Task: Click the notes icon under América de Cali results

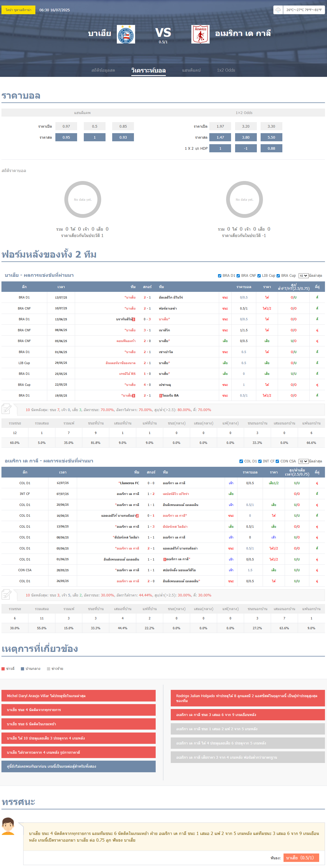Action: tap(7, 594)
